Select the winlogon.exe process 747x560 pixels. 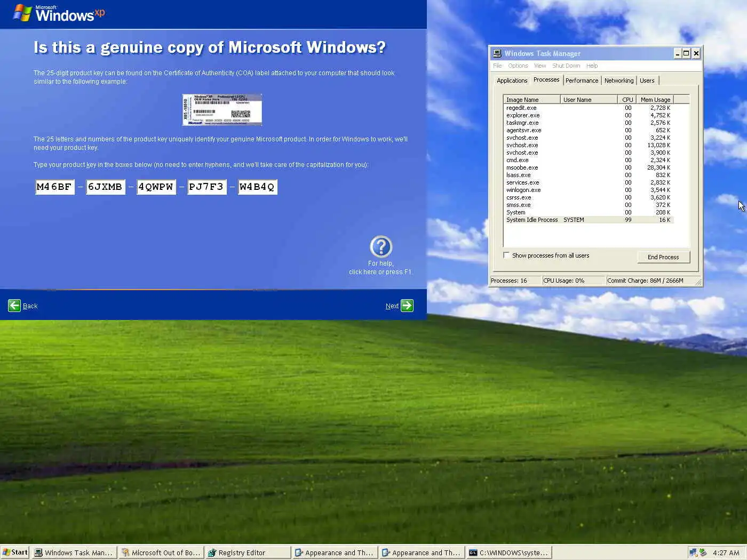589,190
